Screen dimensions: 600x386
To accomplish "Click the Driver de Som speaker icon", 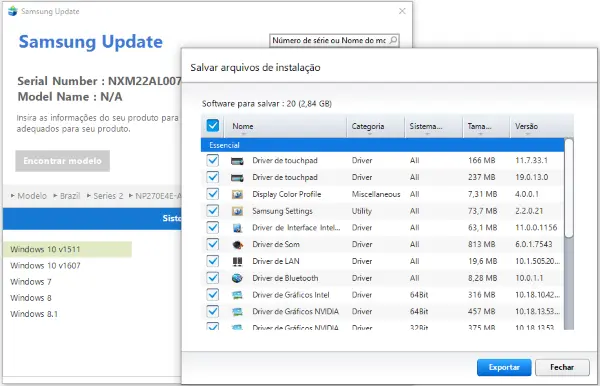I will [237, 244].
